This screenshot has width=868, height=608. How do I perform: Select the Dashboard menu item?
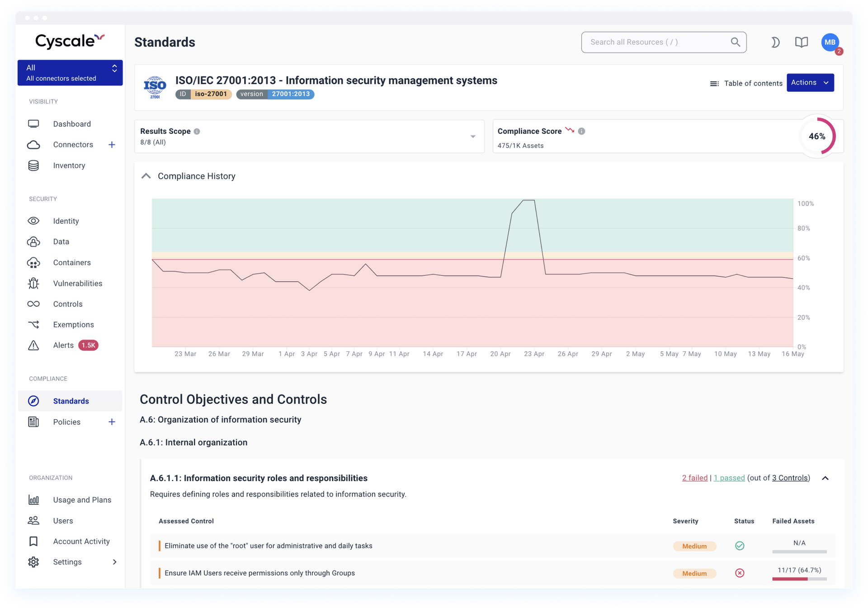[x=71, y=123]
